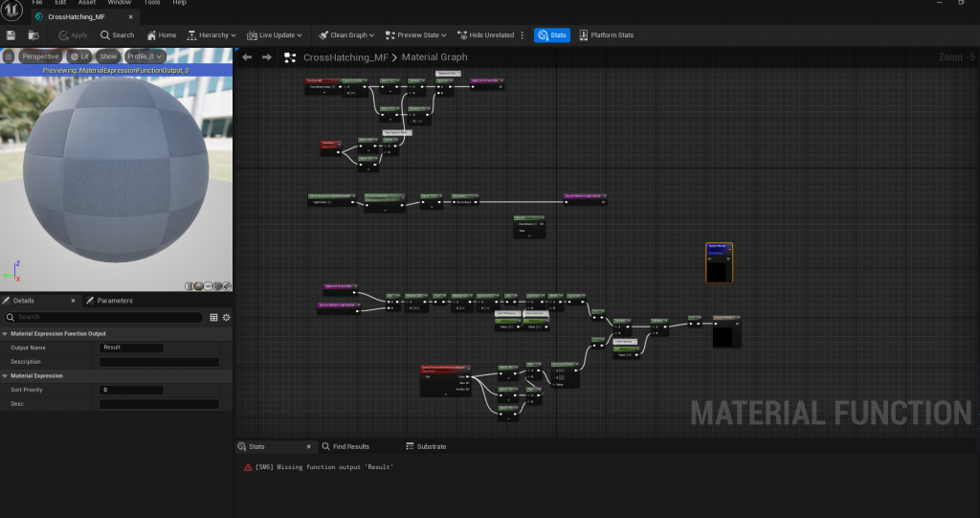
Task: Open the Clean Graph dropdown
Action: click(x=346, y=35)
